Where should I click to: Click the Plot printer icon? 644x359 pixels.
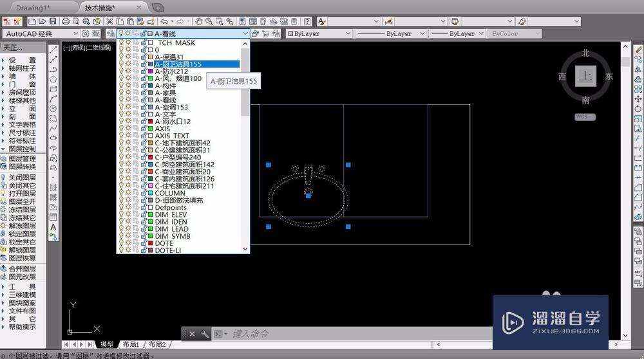(66, 21)
